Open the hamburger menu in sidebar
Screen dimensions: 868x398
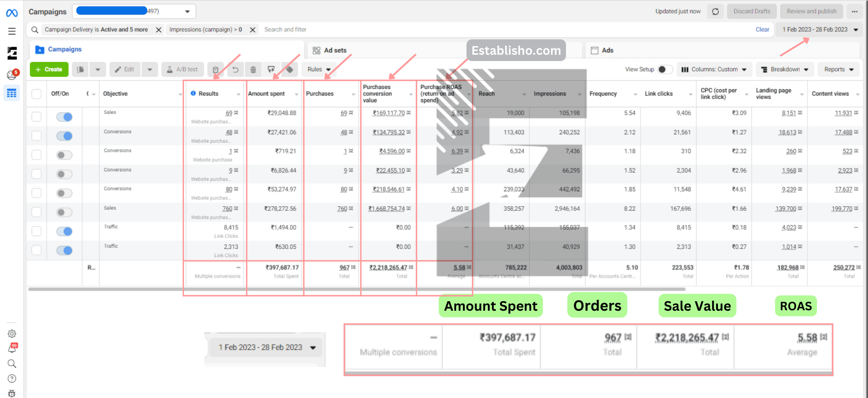tap(12, 31)
